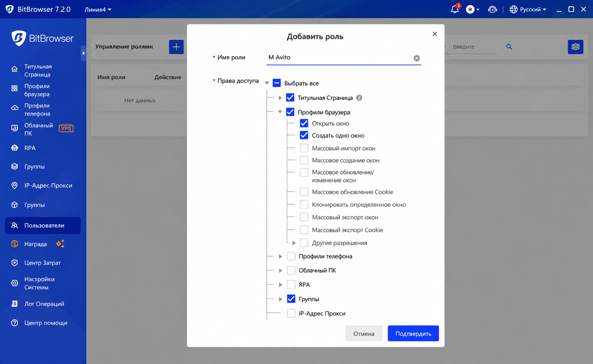Click the info icon beside Титульная Страница

click(x=359, y=98)
